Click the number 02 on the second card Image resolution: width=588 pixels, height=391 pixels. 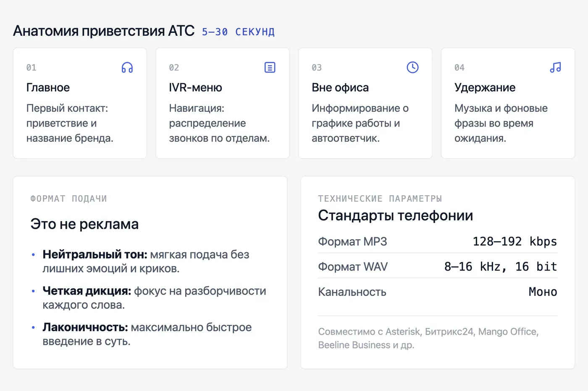174,68
